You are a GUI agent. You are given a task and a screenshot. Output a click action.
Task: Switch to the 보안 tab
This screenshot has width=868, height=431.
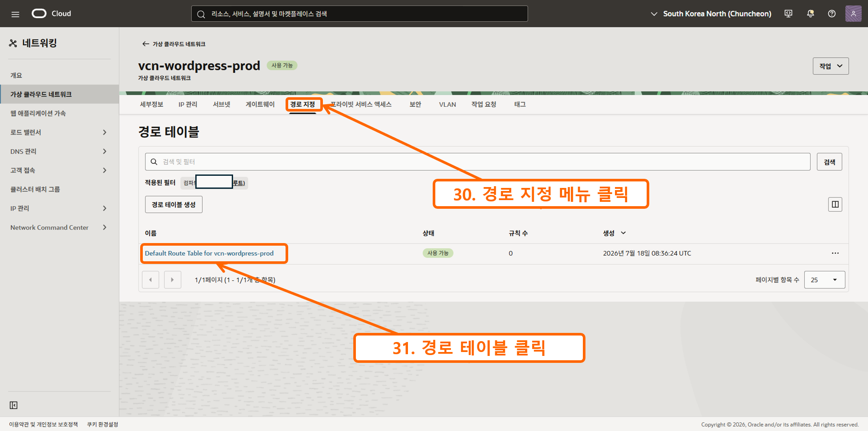click(x=415, y=105)
